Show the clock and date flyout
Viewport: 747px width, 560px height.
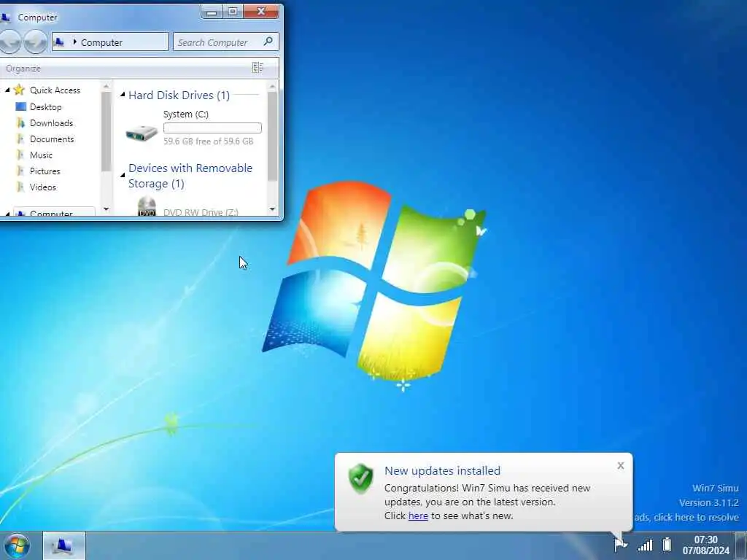pos(705,545)
